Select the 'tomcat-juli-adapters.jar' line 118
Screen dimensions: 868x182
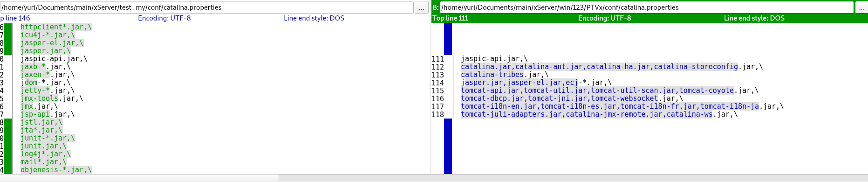coord(599,114)
